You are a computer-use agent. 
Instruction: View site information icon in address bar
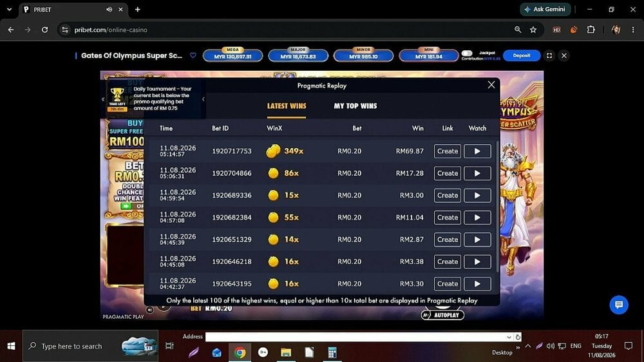coord(64,30)
